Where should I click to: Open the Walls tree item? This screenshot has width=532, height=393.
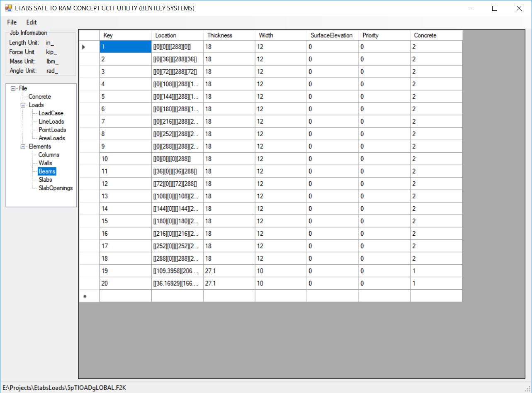coord(45,163)
